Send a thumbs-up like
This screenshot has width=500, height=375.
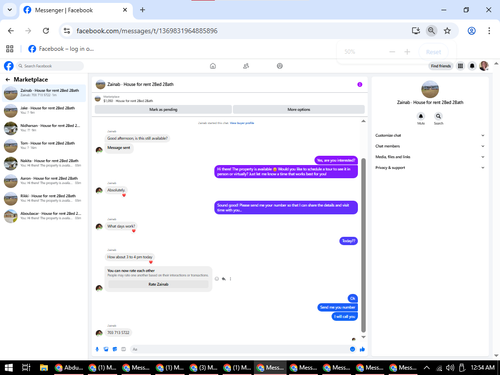point(362,349)
